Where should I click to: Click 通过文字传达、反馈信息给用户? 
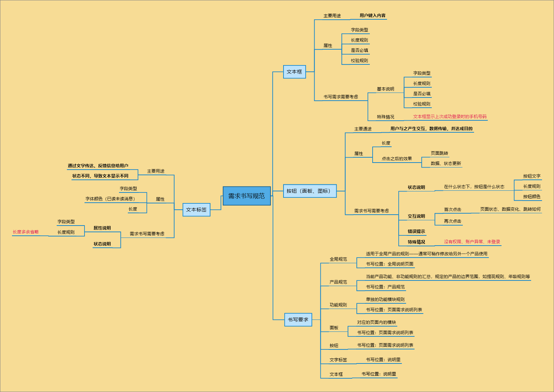click(x=98, y=166)
